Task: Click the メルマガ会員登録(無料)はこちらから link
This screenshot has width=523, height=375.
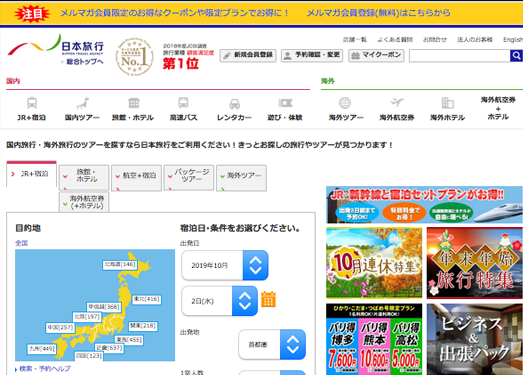Action: tap(378, 13)
